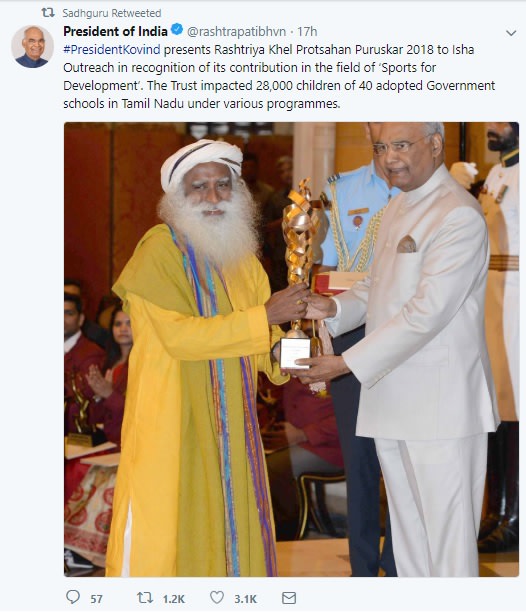Click the 1.2K retweets count
Image resolution: width=526 pixels, height=612 pixels.
pyautogui.click(x=174, y=599)
